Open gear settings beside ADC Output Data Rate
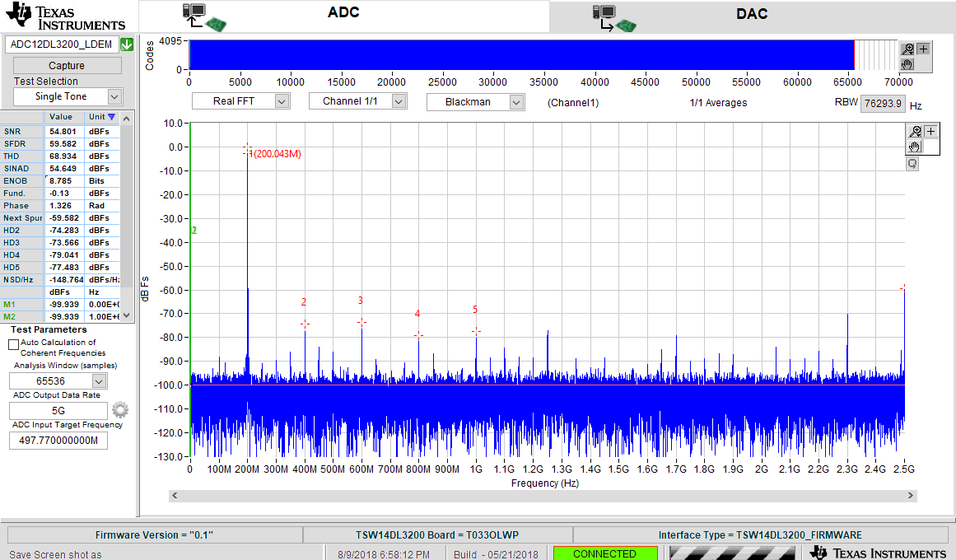956x560 pixels. point(120,409)
